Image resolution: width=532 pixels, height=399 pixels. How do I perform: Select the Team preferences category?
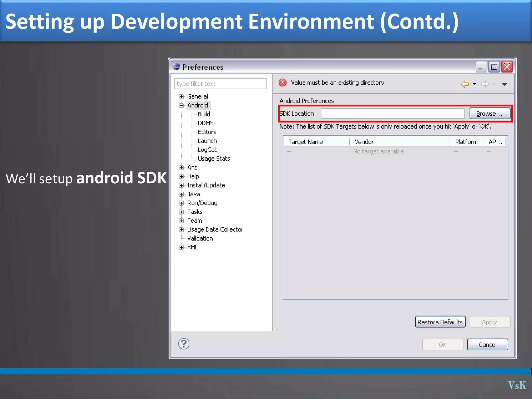(x=195, y=221)
